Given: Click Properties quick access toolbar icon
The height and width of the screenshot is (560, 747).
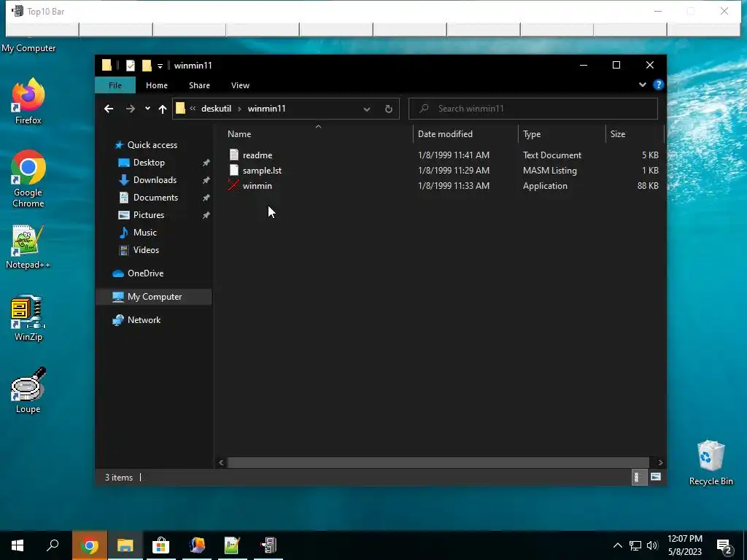Looking at the screenshot, I should [131, 65].
